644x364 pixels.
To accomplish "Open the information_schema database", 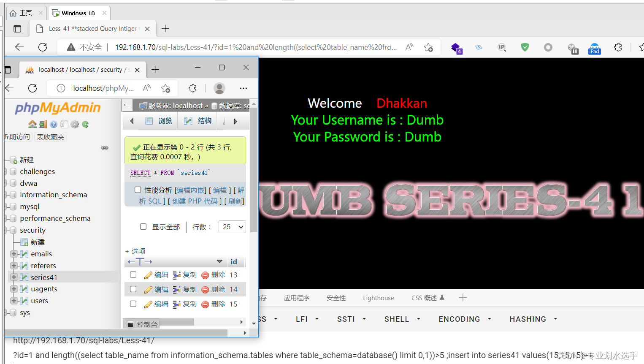I will (53, 195).
